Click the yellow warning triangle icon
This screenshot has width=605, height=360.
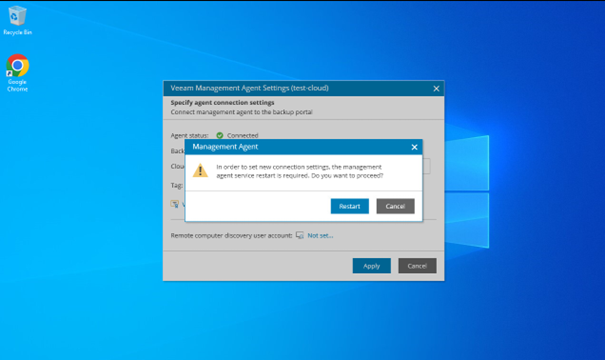point(200,171)
